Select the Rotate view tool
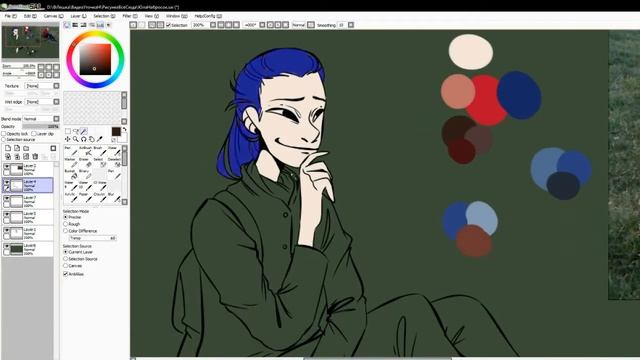This screenshot has height=360, width=640. (x=84, y=139)
